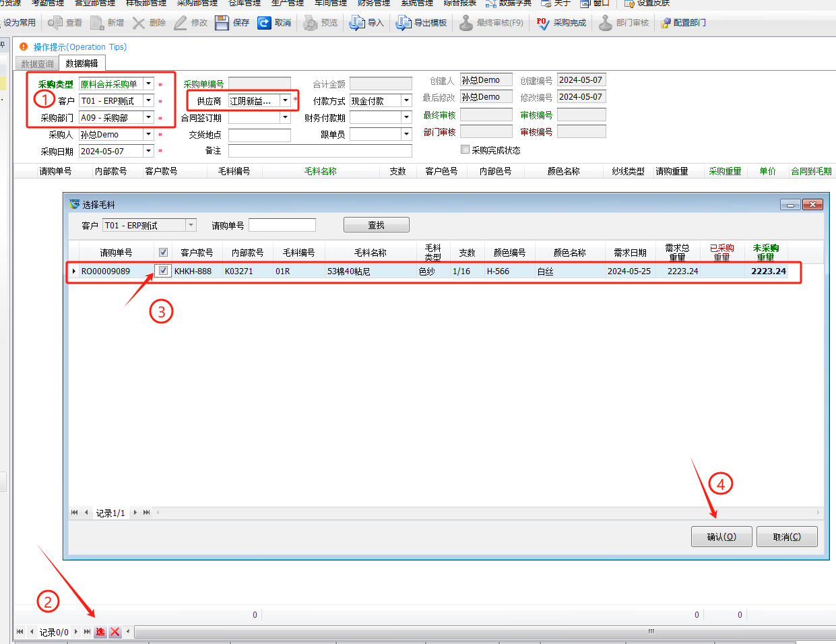Screen dimensions: 836x644
Task: Switch to the 数据编辑 tab
Action: point(82,63)
